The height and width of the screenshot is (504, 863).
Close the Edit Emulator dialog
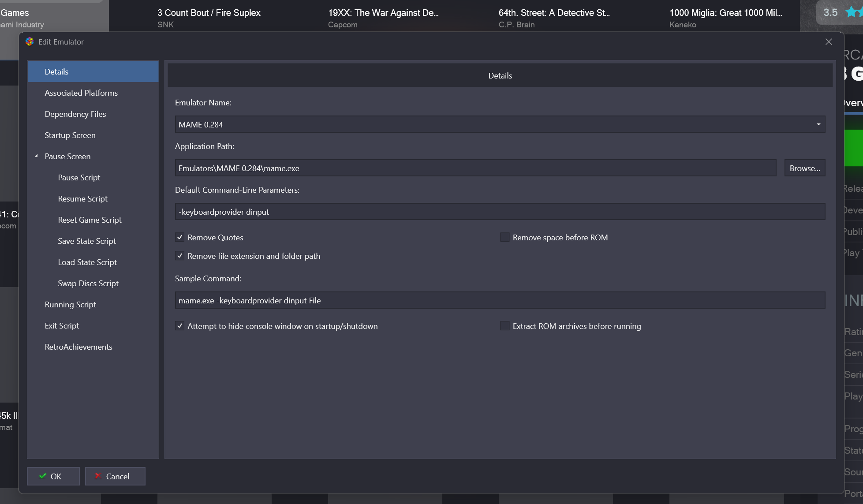click(x=829, y=42)
